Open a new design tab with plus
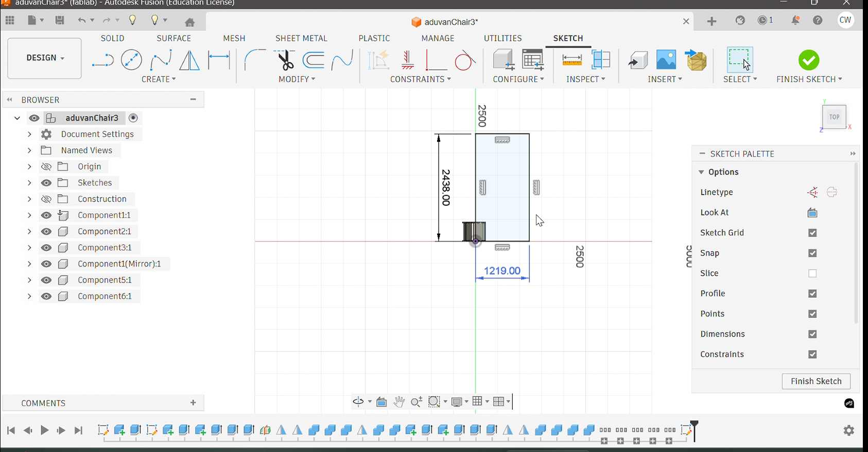 (x=712, y=21)
